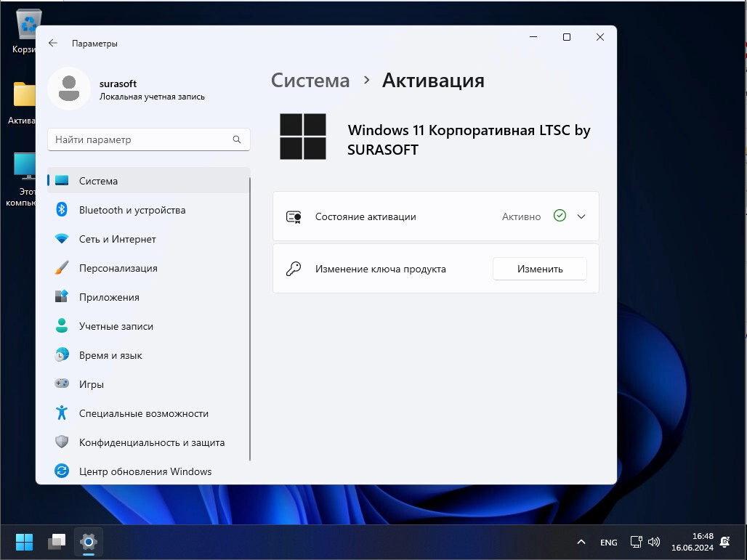Click the Изменить product key button
Viewport: 747px width, 560px height.
tap(540, 269)
